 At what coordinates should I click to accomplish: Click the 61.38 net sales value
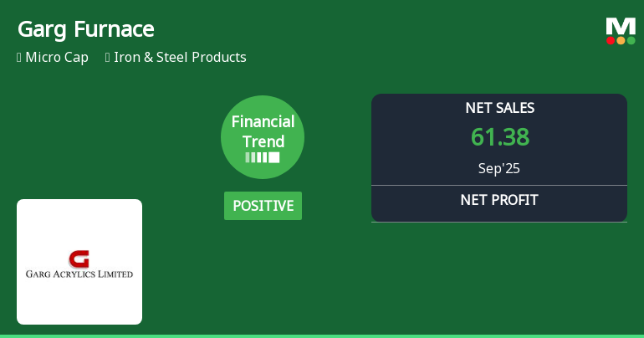click(499, 137)
